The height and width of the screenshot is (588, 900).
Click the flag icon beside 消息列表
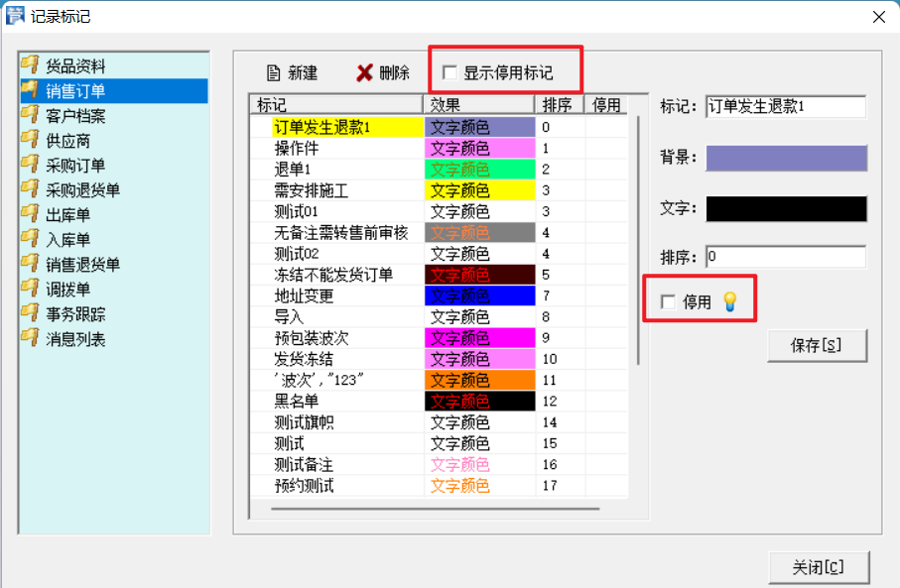[x=30, y=338]
